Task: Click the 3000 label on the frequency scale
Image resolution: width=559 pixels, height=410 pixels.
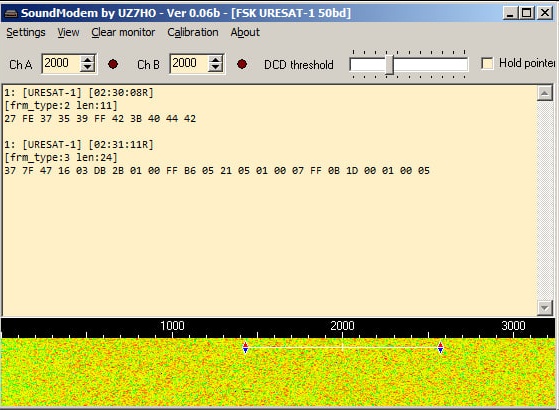Action: [x=513, y=326]
